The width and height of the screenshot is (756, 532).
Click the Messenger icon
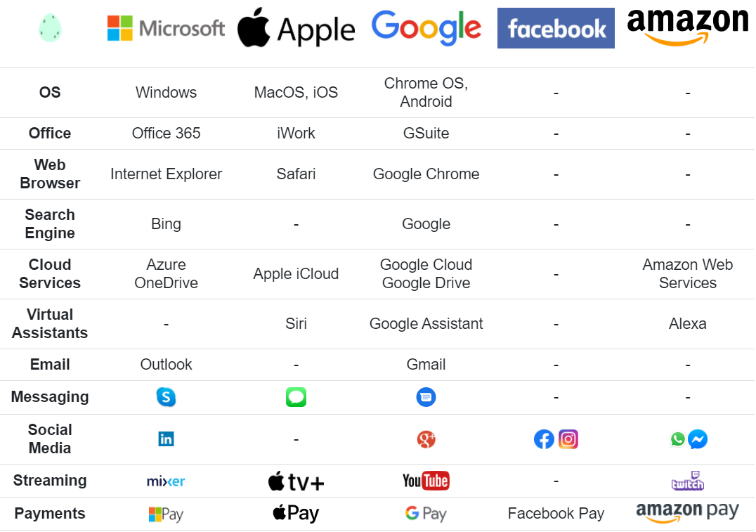698,439
